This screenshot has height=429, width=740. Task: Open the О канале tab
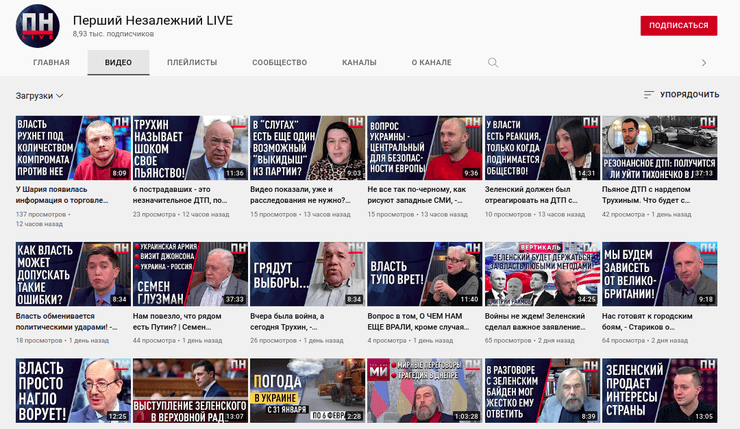(431, 62)
